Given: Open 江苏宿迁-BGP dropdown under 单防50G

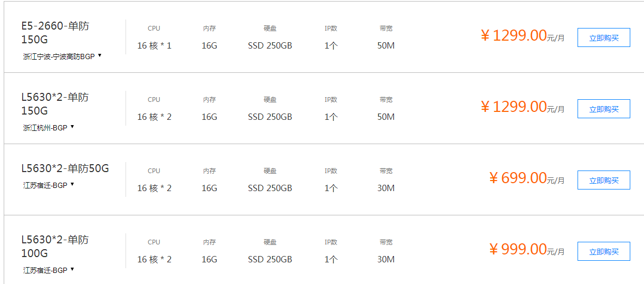Looking at the screenshot, I should tap(49, 185).
